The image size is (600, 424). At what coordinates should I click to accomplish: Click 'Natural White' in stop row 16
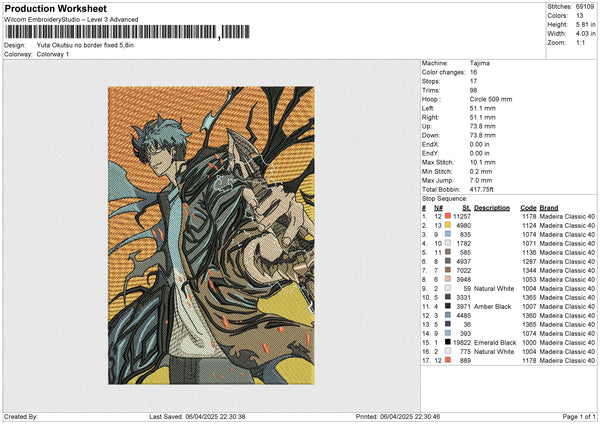click(x=494, y=351)
